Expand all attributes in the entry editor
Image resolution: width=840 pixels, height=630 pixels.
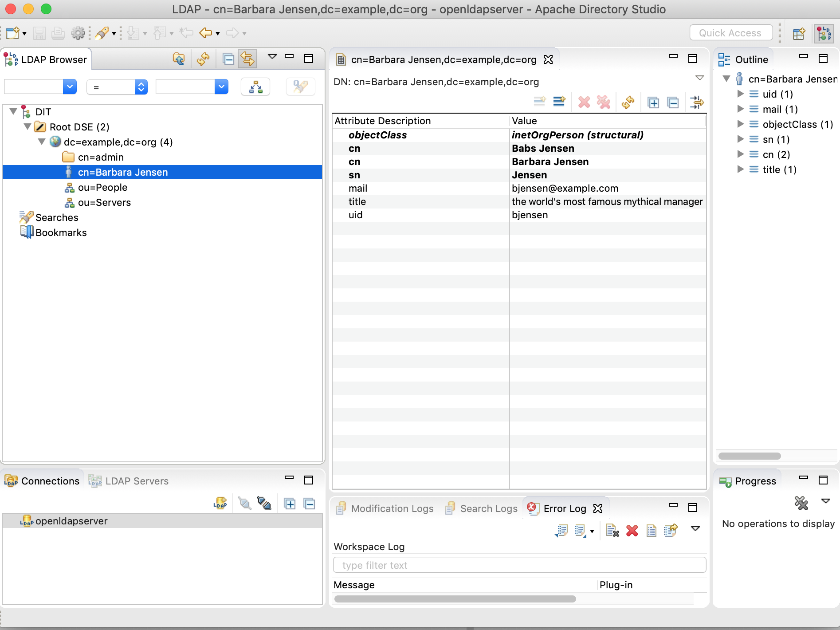click(x=653, y=102)
